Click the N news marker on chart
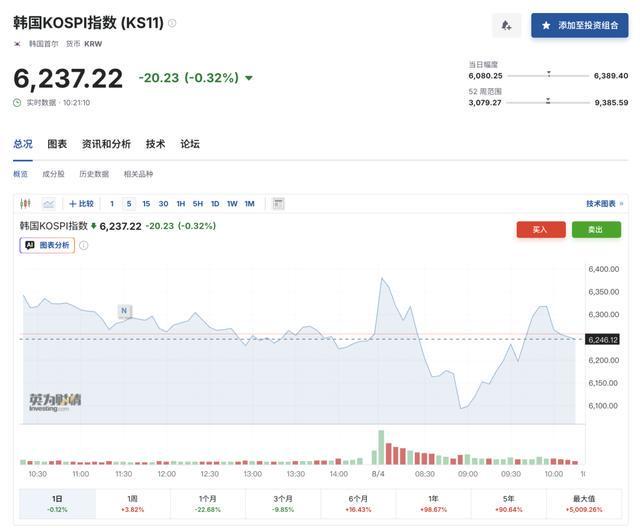Screen dimensions: 640x528 (124, 311)
